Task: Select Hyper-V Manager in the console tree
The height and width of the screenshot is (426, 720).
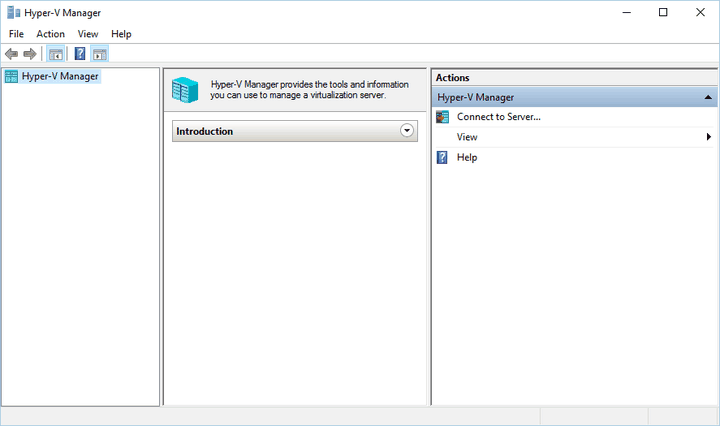Action: pos(60,76)
